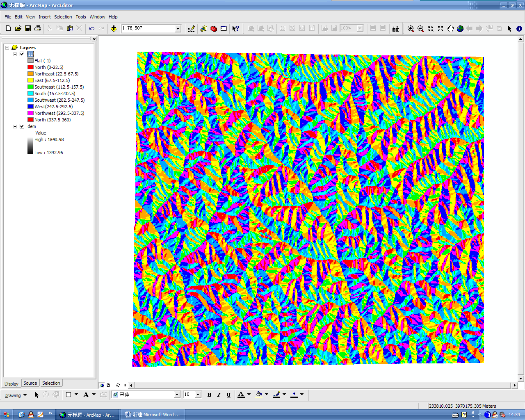Image resolution: width=525 pixels, height=420 pixels.
Task: Click Fixed Zoom In
Action: coord(430,28)
